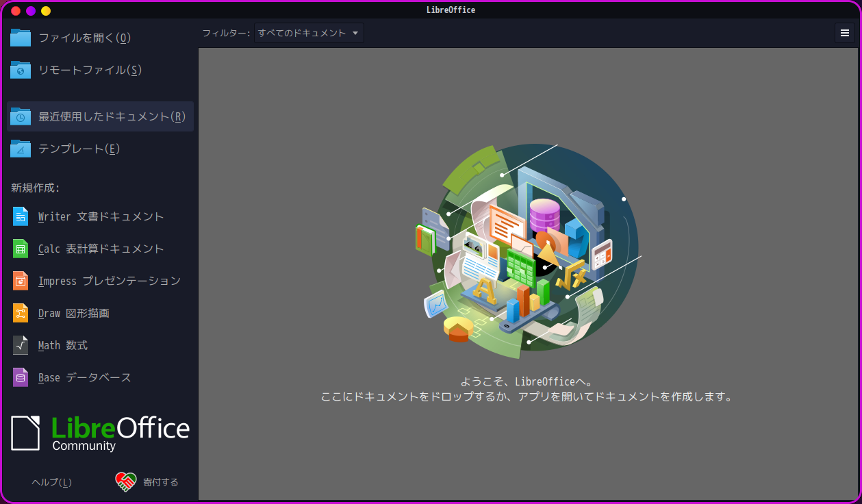Click the ようこそ、LibreOfficeへ。 welcome text
This screenshot has height=504, width=862.
527,381
